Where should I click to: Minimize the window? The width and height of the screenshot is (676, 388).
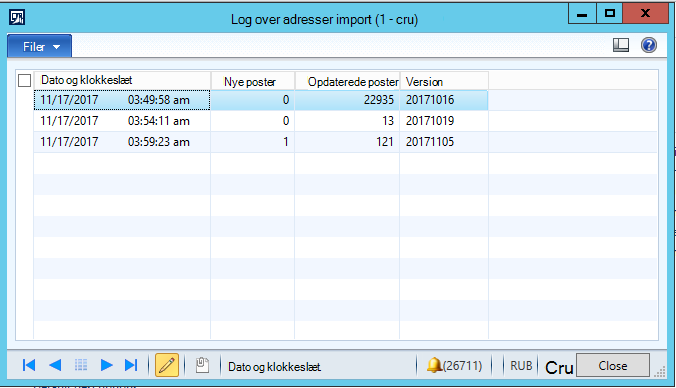(582, 13)
